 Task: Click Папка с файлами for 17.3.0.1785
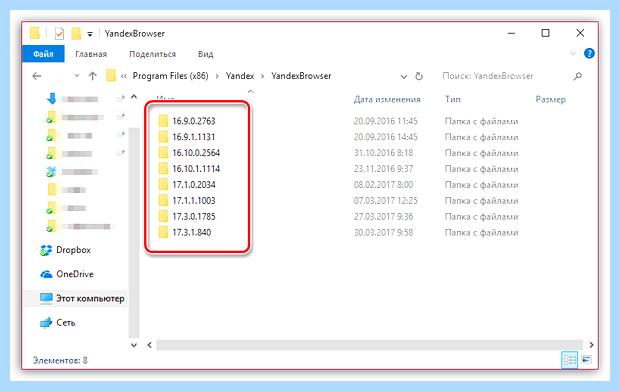(481, 217)
